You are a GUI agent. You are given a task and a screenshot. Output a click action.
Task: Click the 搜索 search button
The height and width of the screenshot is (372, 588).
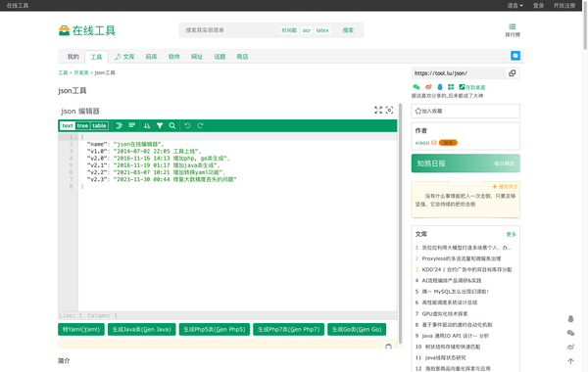coord(348,30)
